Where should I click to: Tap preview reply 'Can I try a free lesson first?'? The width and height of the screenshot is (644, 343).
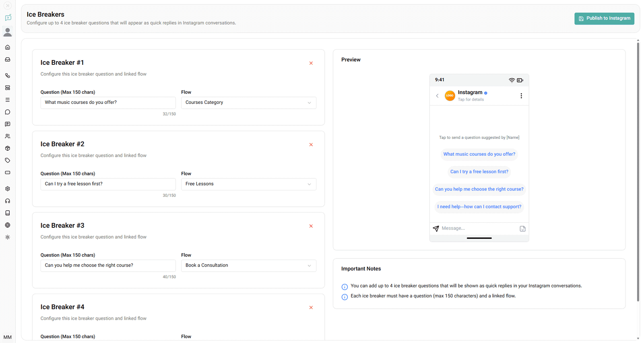click(479, 171)
